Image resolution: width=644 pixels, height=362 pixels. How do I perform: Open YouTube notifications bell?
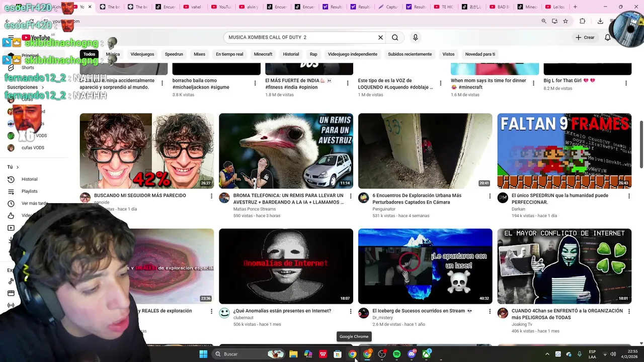[x=607, y=37]
